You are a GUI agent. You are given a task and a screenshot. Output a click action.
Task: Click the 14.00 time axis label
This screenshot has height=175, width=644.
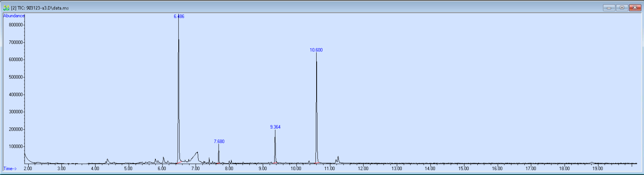click(x=430, y=169)
